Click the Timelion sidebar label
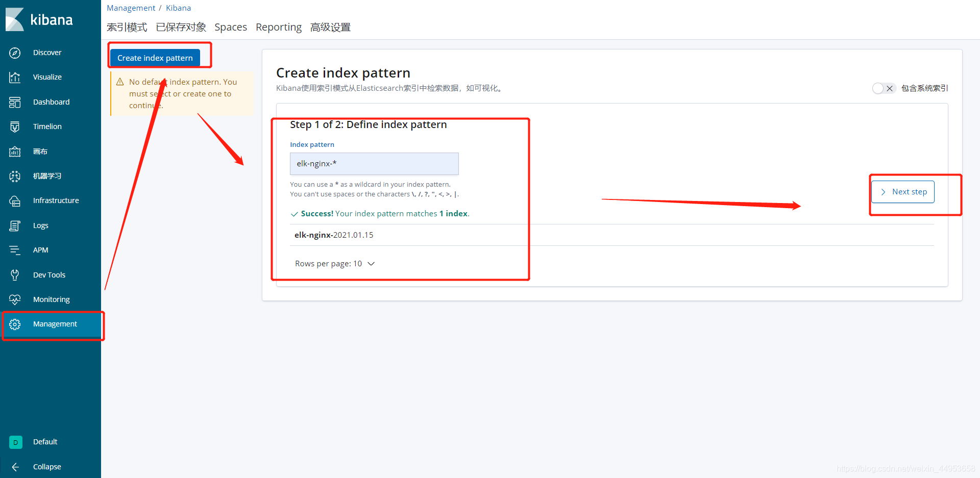Image resolution: width=980 pixels, height=478 pixels. tap(47, 127)
